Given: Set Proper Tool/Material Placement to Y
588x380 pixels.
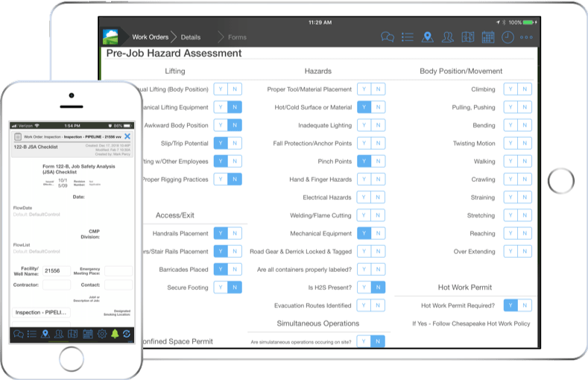Looking at the screenshot, I should tap(364, 89).
